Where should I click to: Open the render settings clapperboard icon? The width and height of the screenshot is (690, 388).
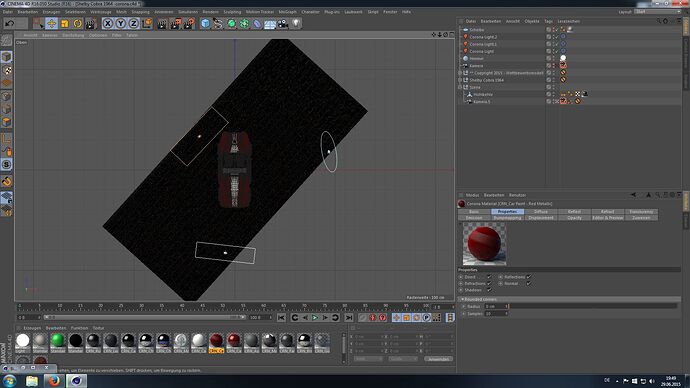click(189, 23)
